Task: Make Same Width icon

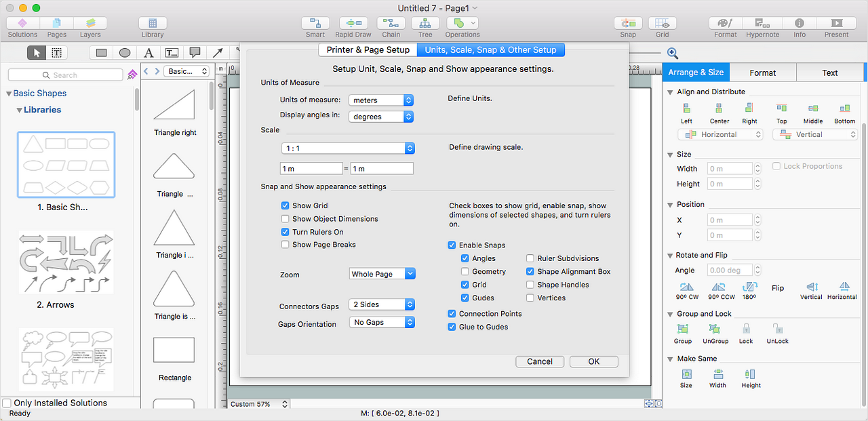Action: click(717, 374)
